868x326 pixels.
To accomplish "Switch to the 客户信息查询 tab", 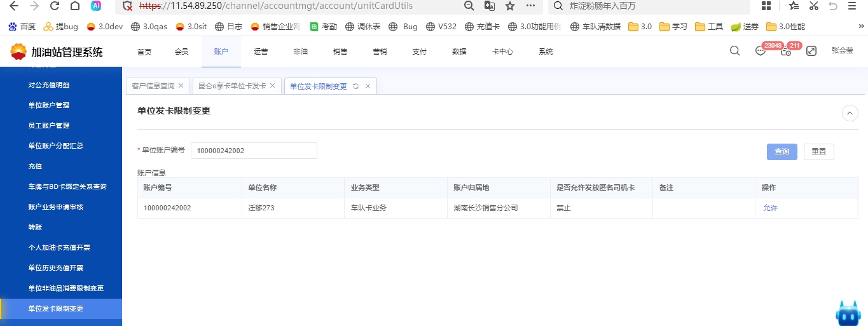I will point(153,86).
